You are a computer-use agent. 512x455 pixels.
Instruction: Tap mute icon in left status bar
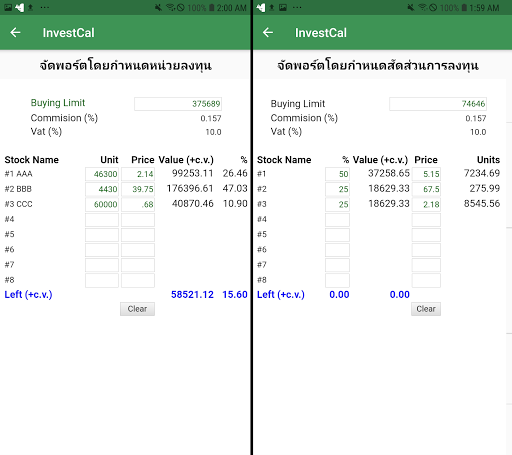tap(158, 7)
